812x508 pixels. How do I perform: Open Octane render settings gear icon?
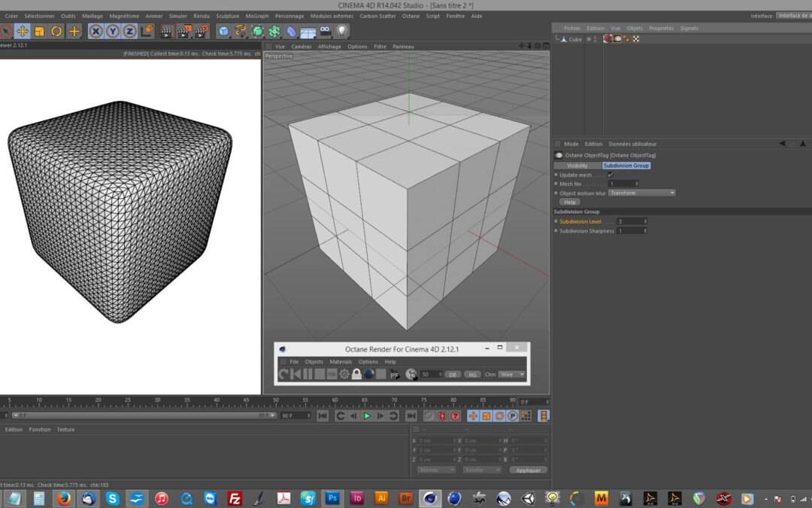tap(344, 374)
